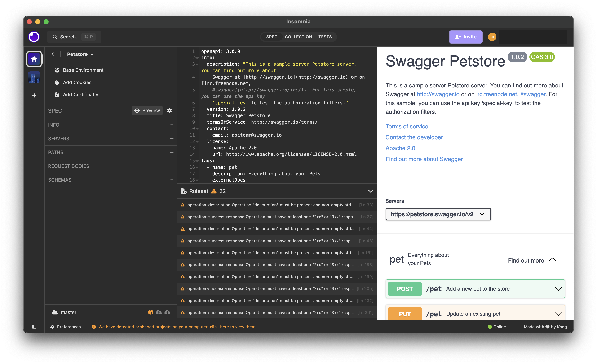
Task: Fold the info block at line 2
Action: pos(197,58)
